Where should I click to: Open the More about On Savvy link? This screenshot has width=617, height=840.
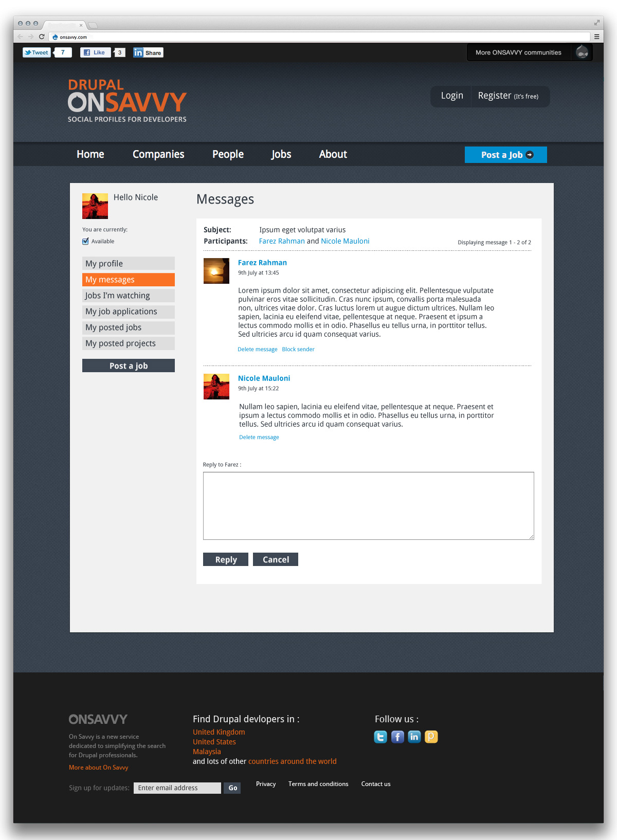99,768
